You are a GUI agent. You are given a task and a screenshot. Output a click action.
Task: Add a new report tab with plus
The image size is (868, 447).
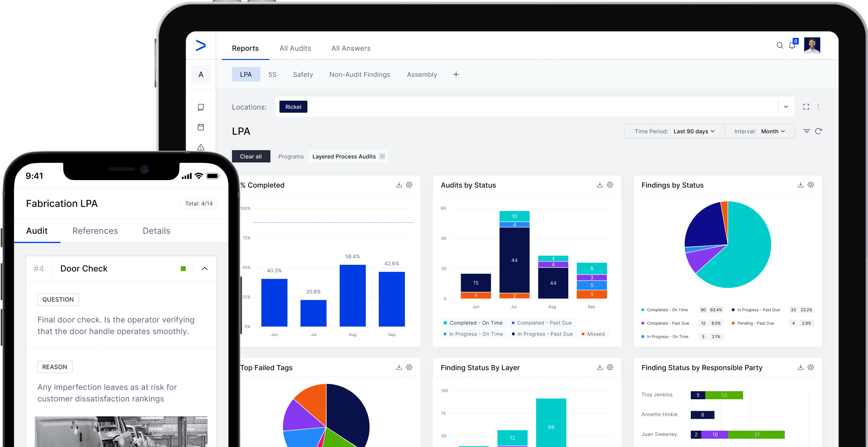(456, 74)
